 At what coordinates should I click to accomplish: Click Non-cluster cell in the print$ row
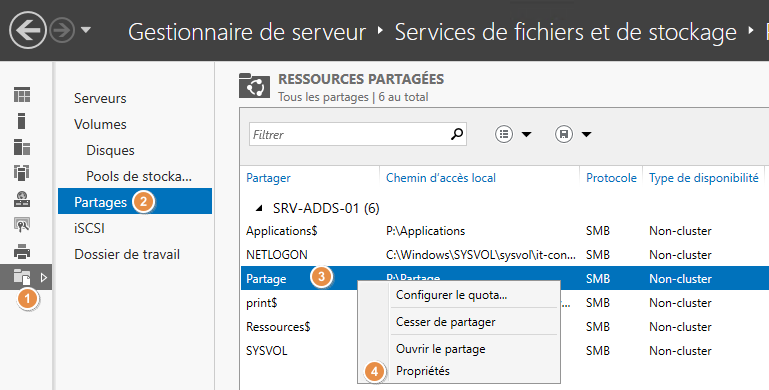point(680,303)
